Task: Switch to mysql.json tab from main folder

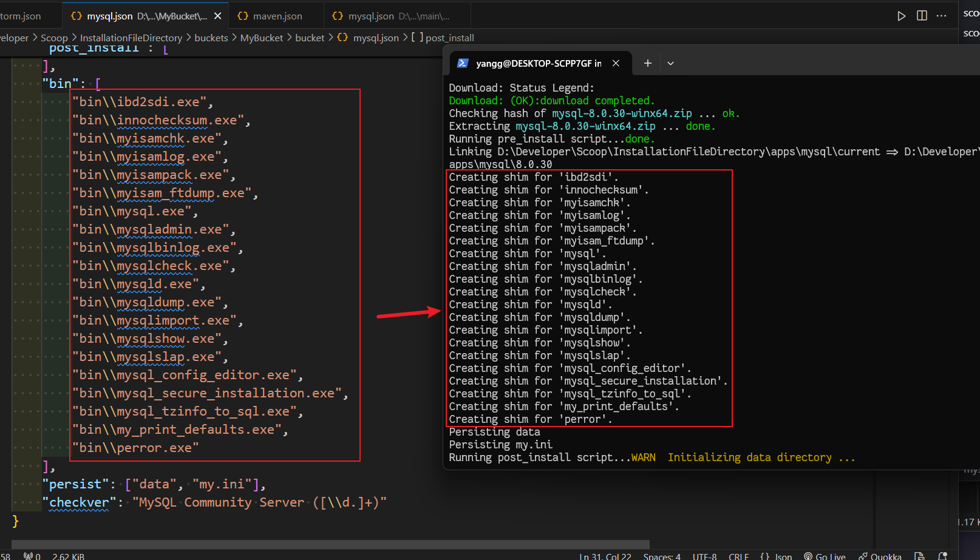Action: (x=398, y=16)
